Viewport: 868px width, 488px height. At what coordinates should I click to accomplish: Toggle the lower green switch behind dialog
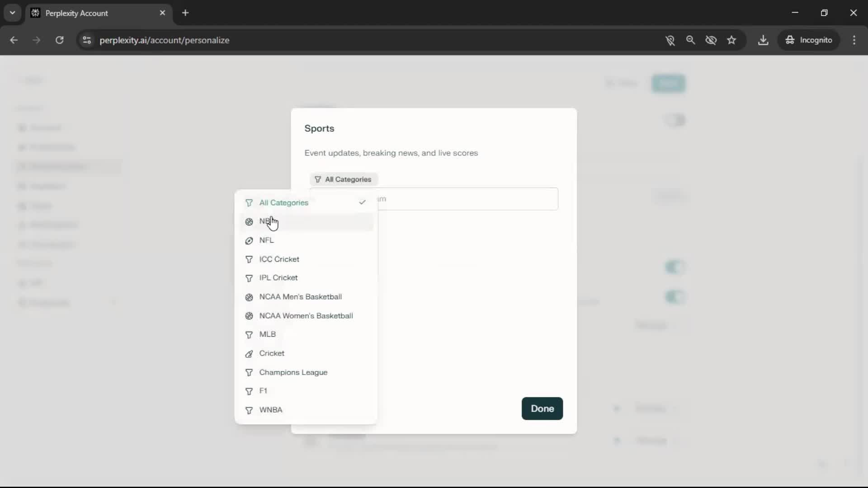point(675,297)
